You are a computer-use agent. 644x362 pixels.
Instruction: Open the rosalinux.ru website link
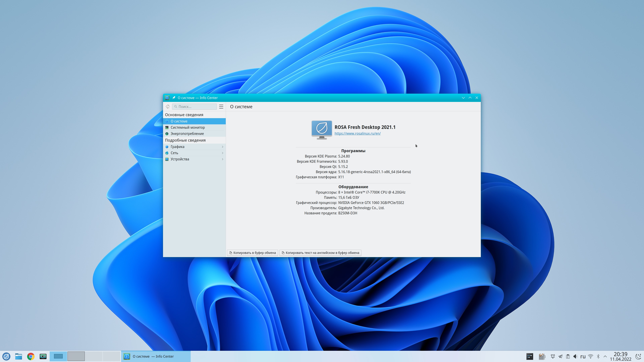(x=358, y=133)
